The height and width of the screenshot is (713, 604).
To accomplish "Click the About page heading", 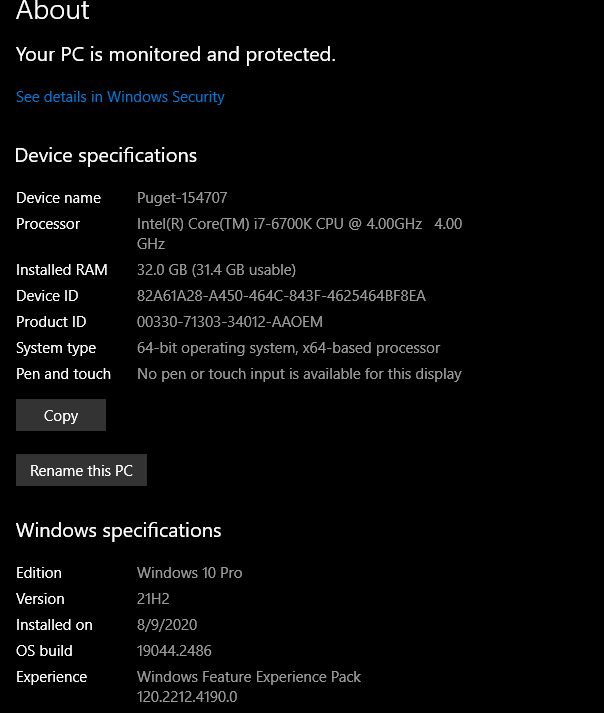I will coord(53,12).
